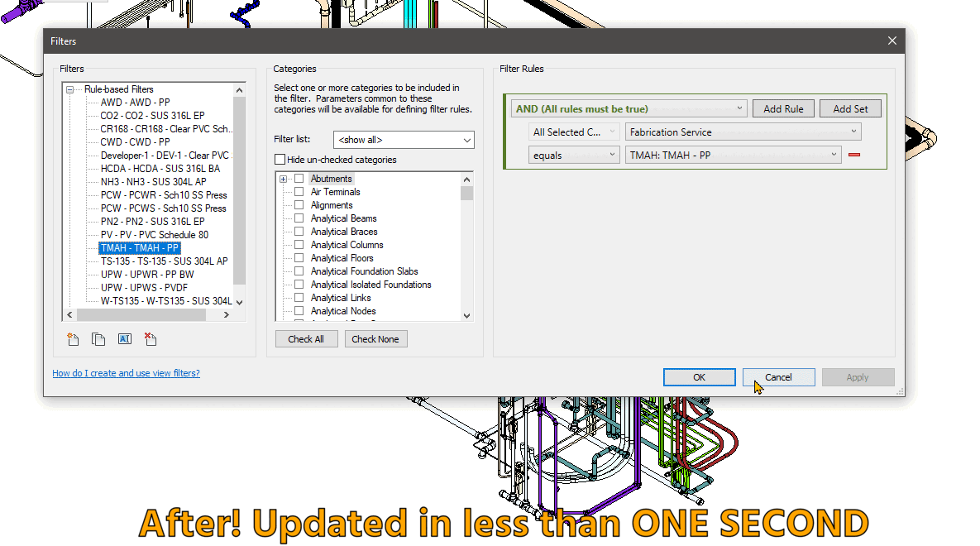
Task: Check the Analytical Foundation Slabs category
Action: tap(299, 271)
